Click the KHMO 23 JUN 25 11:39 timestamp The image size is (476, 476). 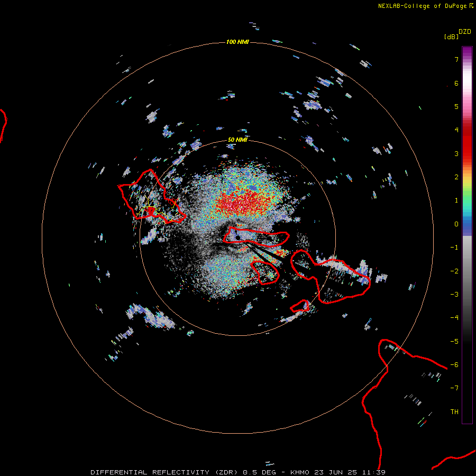pos(338,472)
